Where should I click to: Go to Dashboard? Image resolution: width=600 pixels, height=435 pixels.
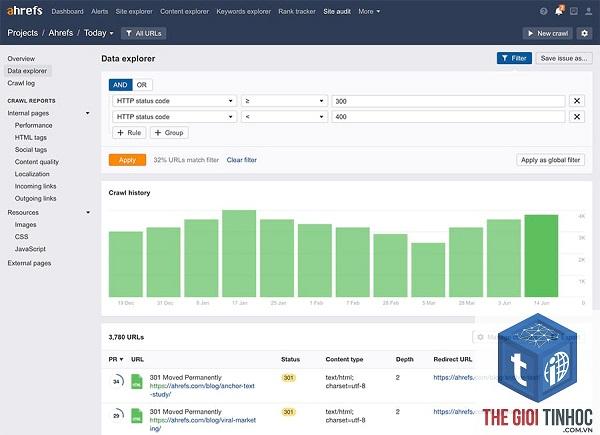point(67,11)
